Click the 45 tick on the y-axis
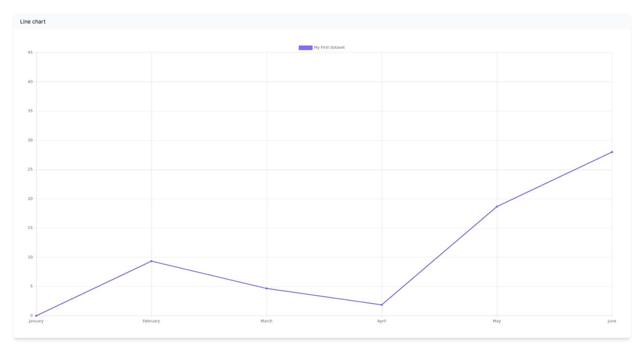Screen dimensions: 644x362 pyautogui.click(x=30, y=53)
